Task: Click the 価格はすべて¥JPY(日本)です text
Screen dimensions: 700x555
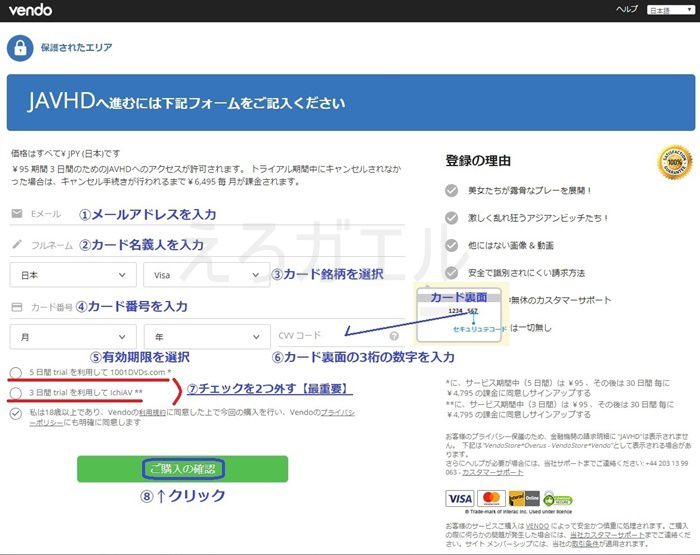Action: pyautogui.click(x=66, y=154)
